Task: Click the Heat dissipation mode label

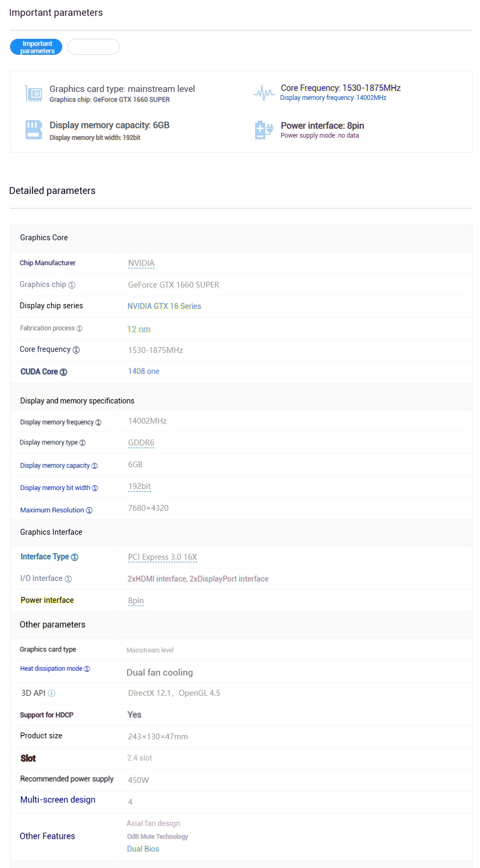Action: [51, 669]
